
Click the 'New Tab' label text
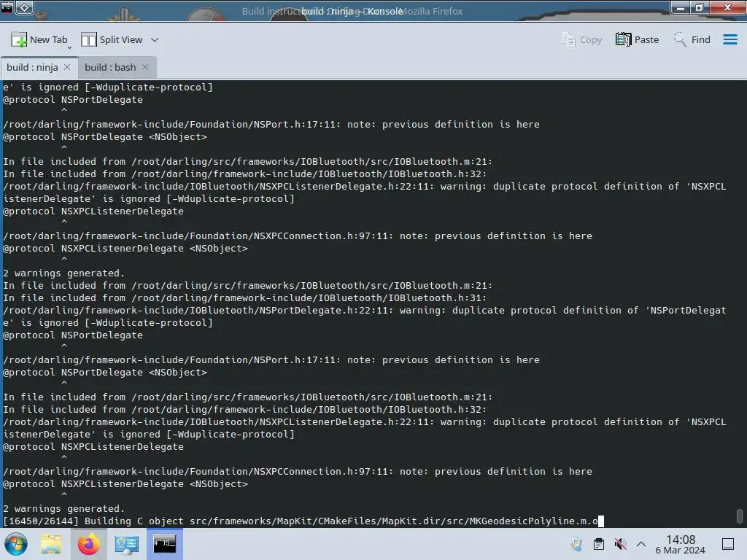(x=49, y=39)
